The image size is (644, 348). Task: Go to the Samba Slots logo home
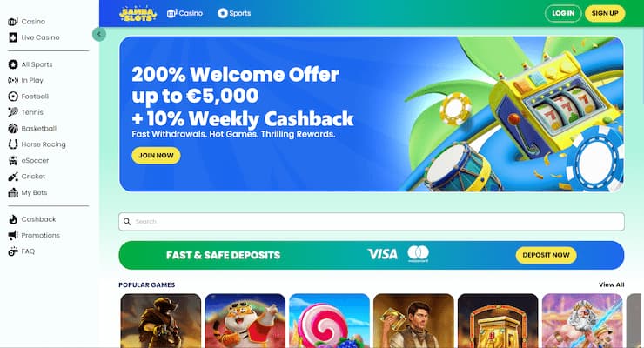coord(138,14)
